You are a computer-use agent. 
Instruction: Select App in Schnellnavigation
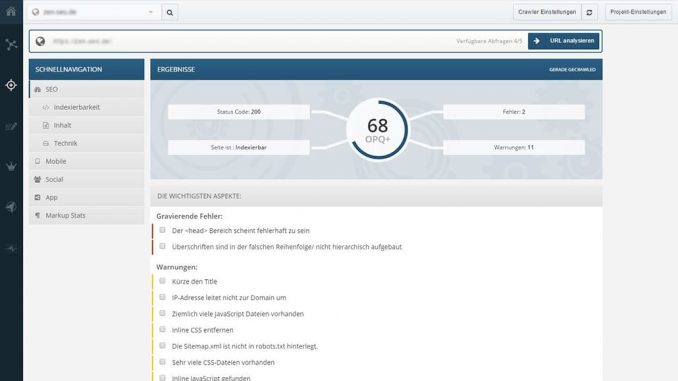pos(86,197)
